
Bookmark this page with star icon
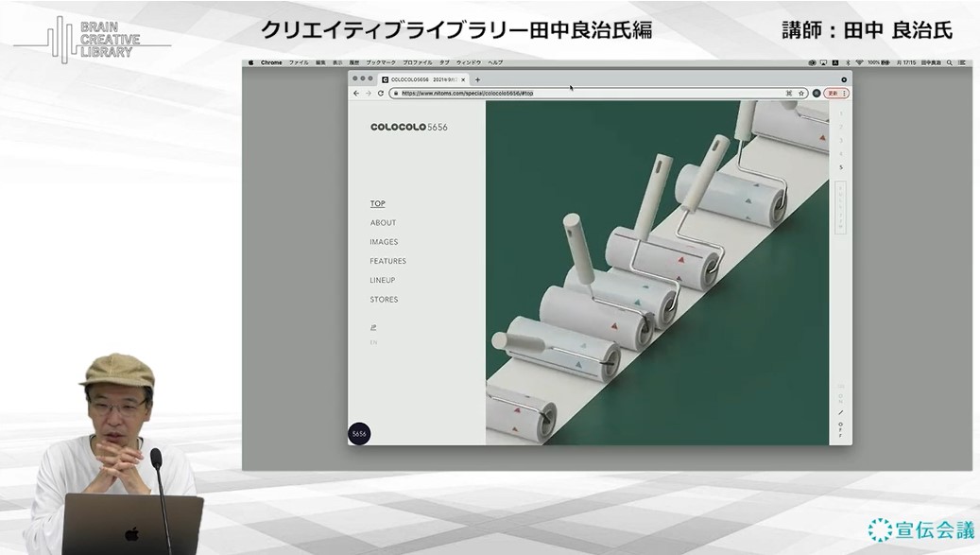(800, 93)
